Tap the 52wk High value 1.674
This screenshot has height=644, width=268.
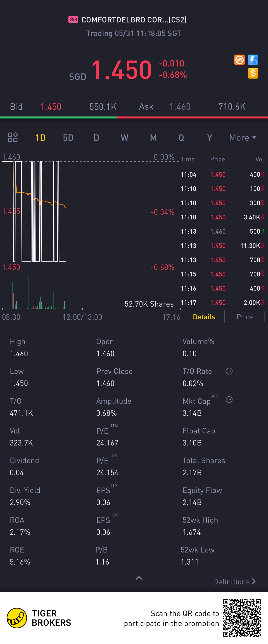point(192,532)
